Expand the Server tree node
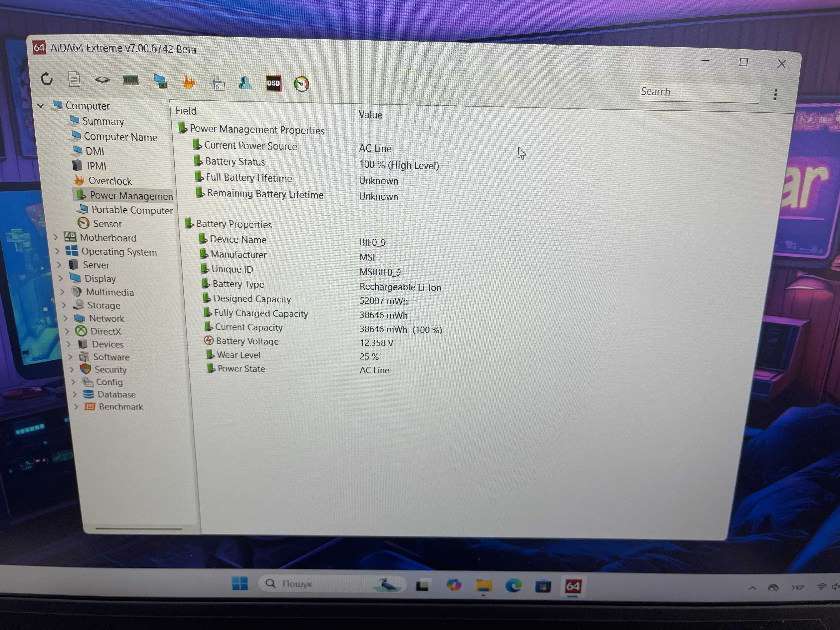840x630 pixels. 59,265
